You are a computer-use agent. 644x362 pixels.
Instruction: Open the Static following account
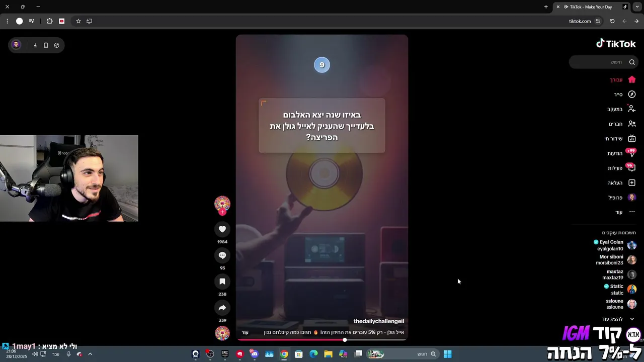[x=620, y=289]
